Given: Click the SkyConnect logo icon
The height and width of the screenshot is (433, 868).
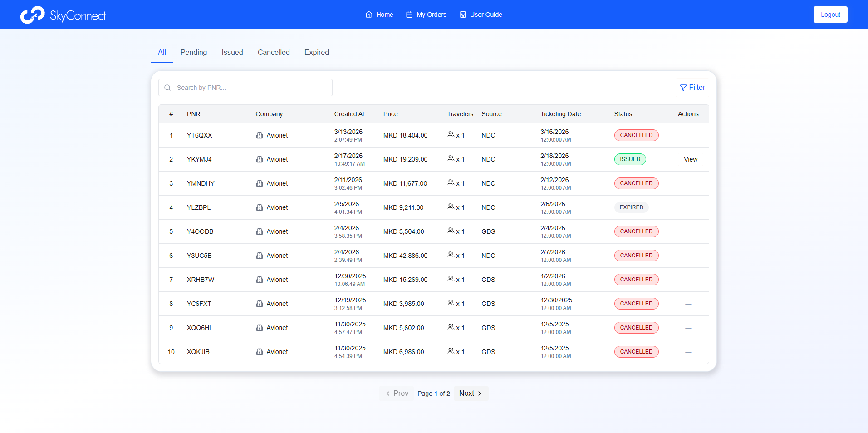Looking at the screenshot, I should (x=32, y=15).
